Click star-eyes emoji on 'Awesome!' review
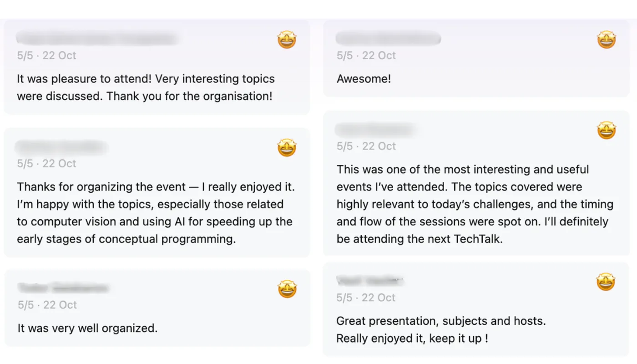The image size is (637, 364). click(607, 40)
